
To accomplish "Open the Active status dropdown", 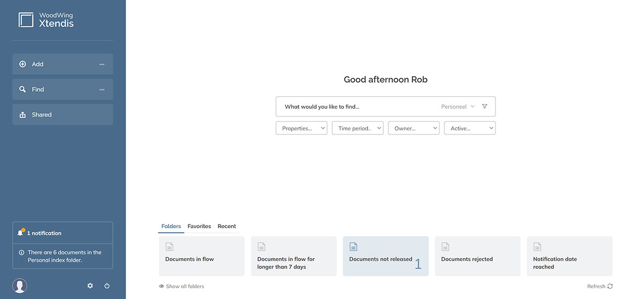I will (470, 128).
